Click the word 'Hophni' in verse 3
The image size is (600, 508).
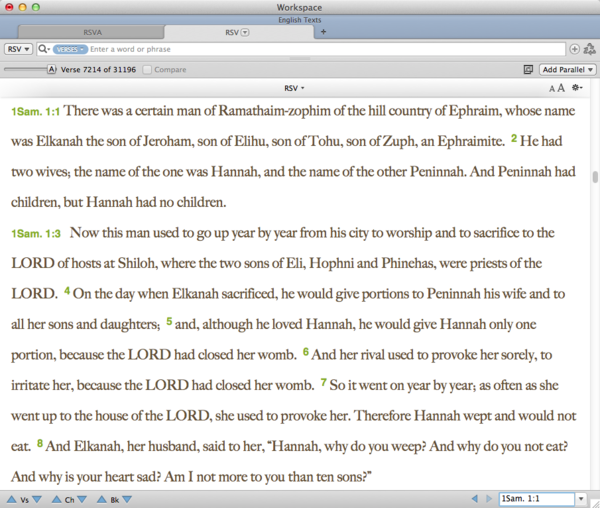click(332, 264)
